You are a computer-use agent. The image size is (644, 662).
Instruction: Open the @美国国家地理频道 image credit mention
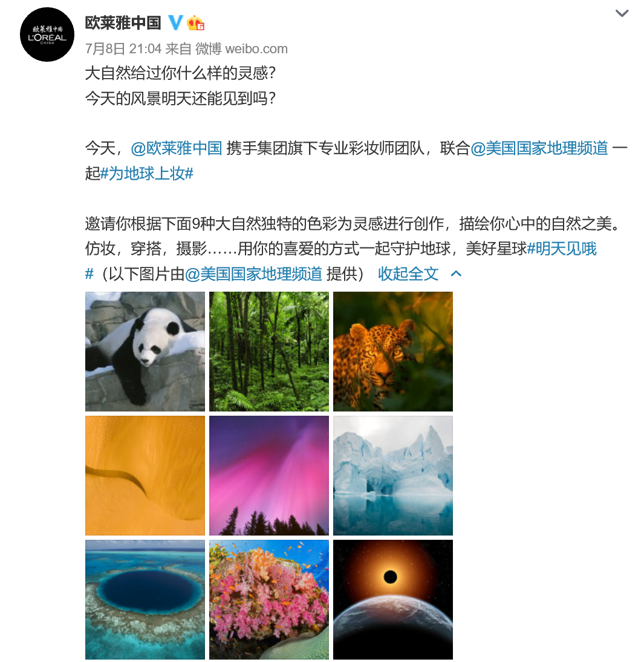click(x=253, y=274)
